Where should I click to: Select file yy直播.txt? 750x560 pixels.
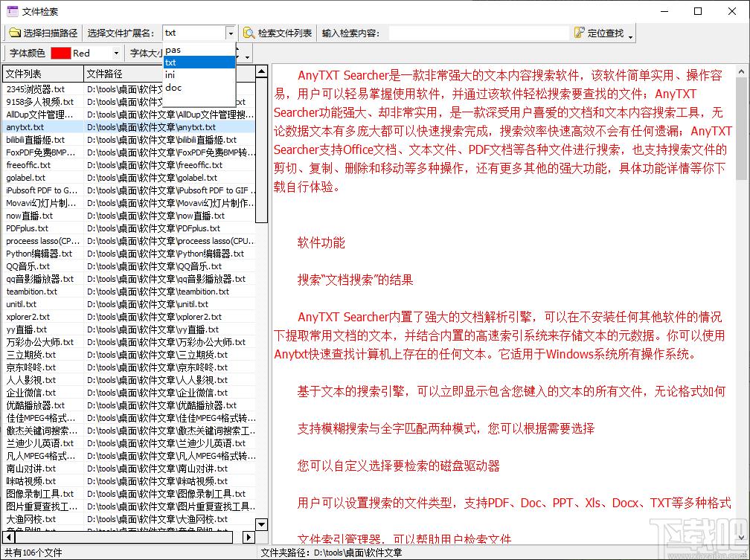[26, 329]
